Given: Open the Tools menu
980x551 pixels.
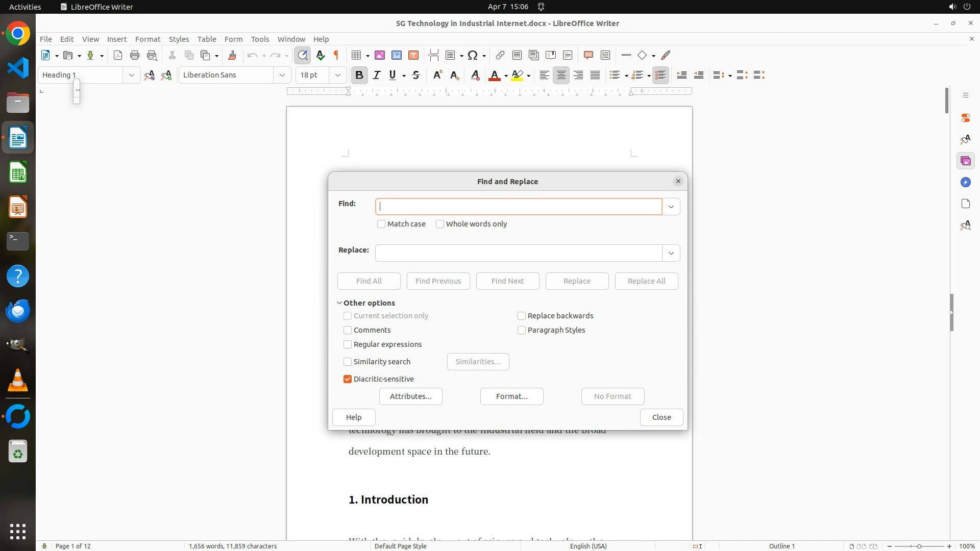Looking at the screenshot, I should (x=260, y=39).
